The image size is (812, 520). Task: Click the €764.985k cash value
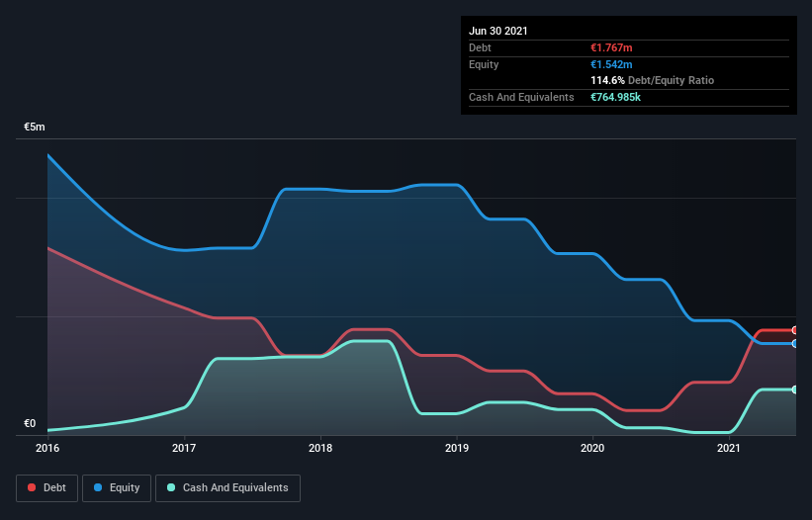tap(616, 97)
